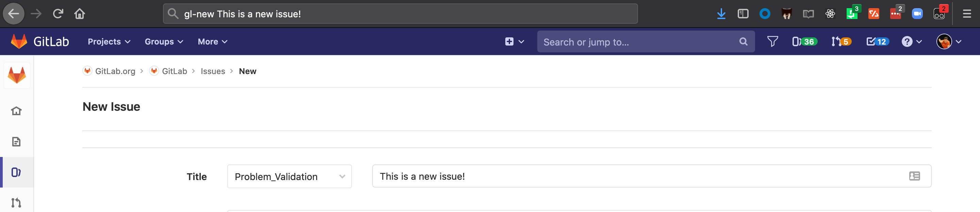Open the Groups menu
Image resolution: width=980 pixels, height=212 pixels.
point(164,41)
